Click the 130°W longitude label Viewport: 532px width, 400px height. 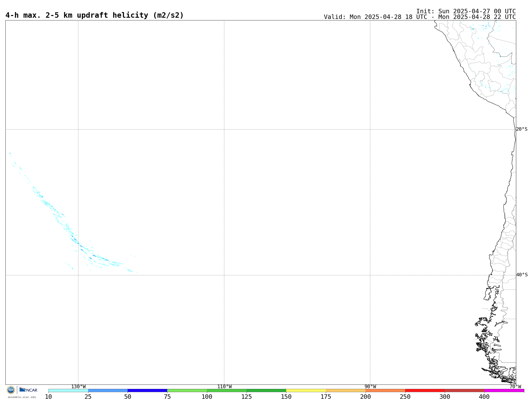[79, 387]
